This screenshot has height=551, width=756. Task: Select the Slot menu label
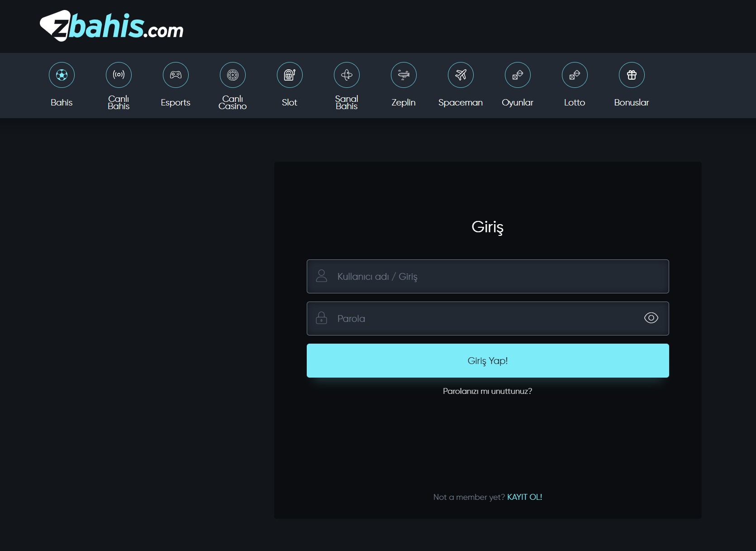click(290, 103)
